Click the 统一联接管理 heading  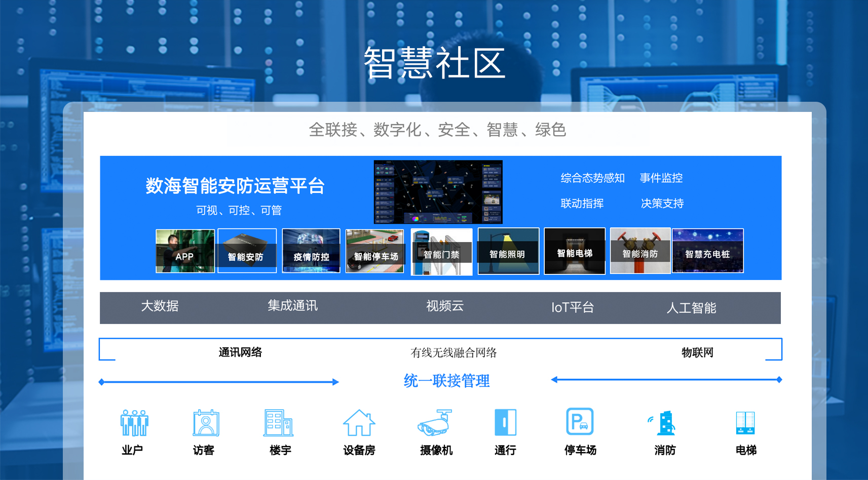click(446, 381)
